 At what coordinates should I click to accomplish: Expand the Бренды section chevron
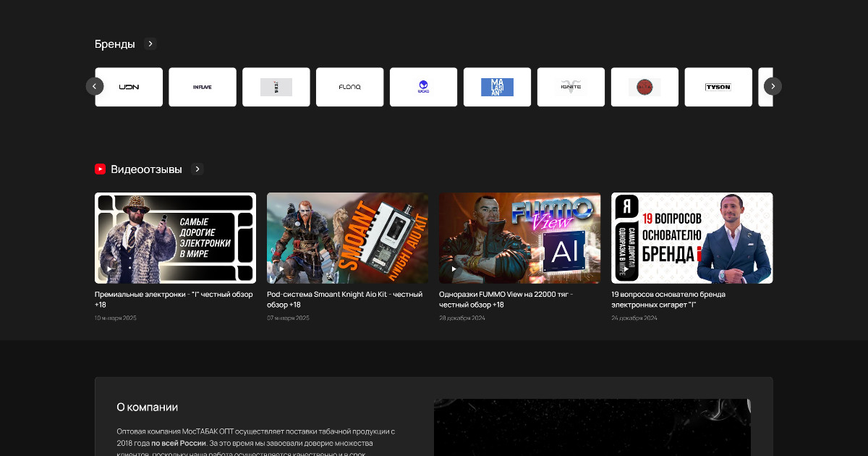point(150,43)
